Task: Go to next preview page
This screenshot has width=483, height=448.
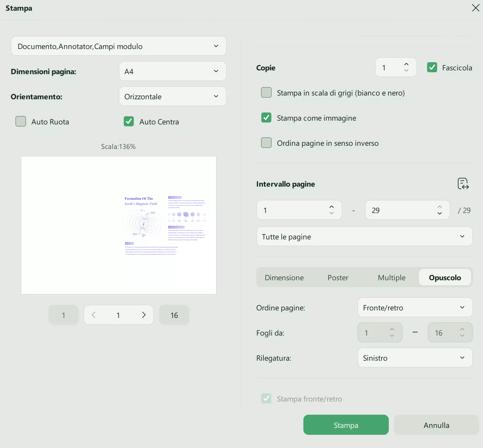Action: [144, 315]
